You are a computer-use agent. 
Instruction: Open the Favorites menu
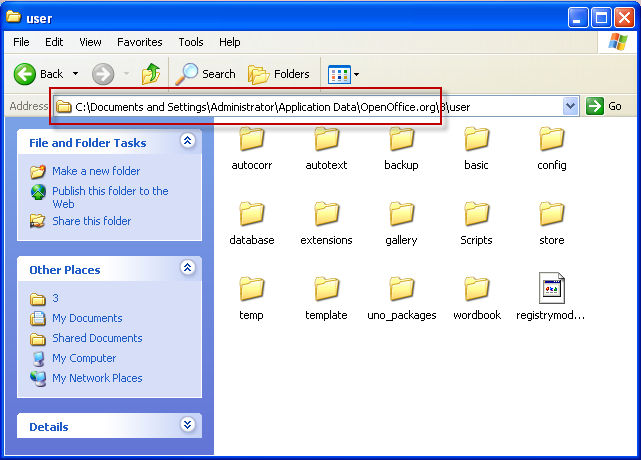[140, 42]
